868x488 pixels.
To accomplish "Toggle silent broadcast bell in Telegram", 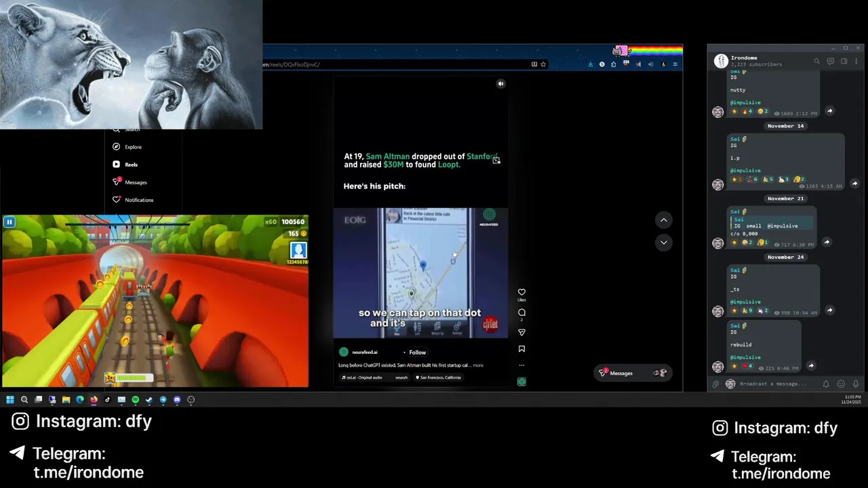I will pos(826,384).
